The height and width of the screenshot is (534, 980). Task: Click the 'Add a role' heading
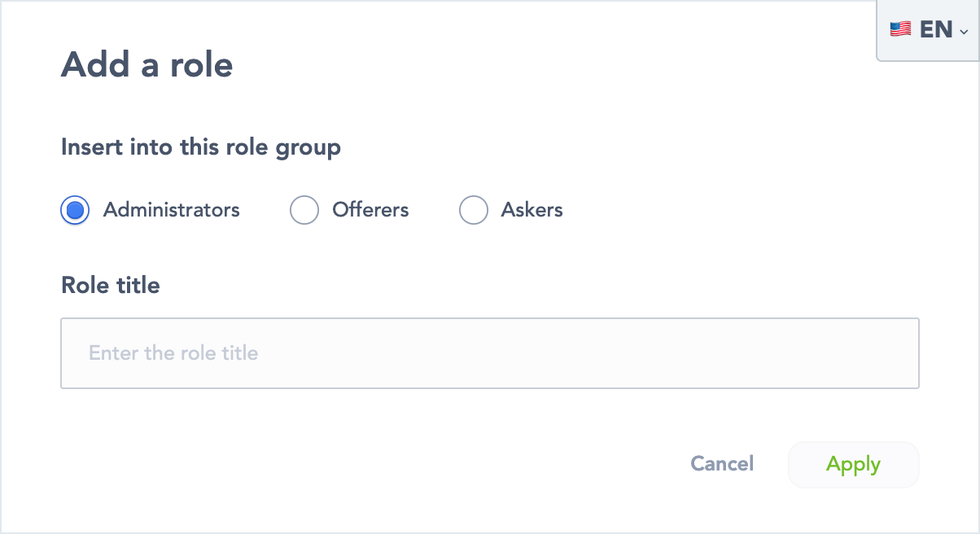147,64
